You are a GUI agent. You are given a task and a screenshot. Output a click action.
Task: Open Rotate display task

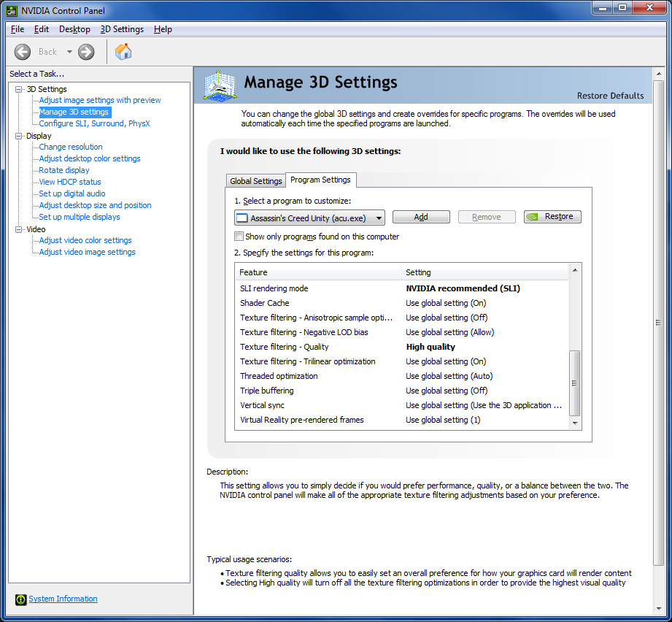(64, 170)
